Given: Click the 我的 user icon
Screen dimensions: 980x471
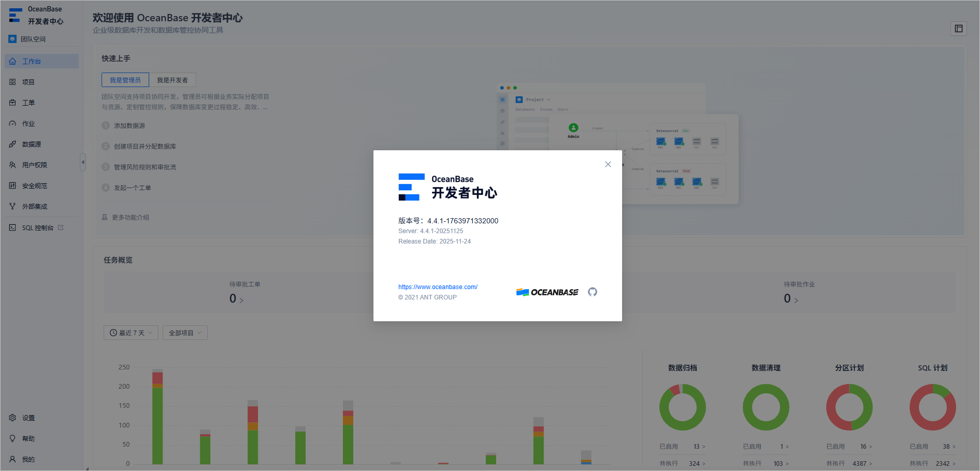Looking at the screenshot, I should pos(12,459).
